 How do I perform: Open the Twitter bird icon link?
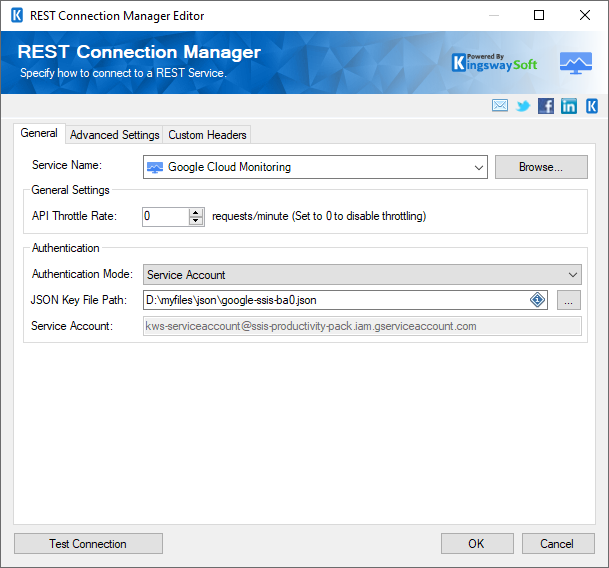click(x=523, y=106)
